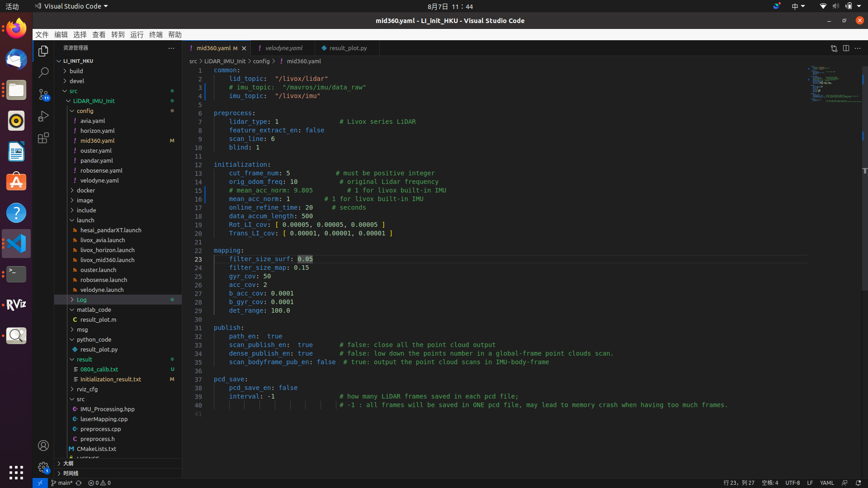868x488 pixels.
Task: Click the YAML language mode button
Action: point(826,483)
